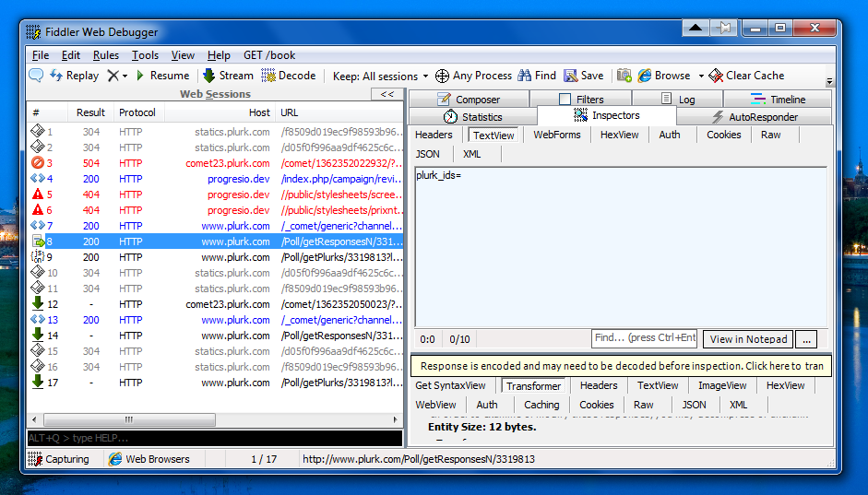Open the Rules menu
This screenshot has height=495, width=868.
tap(105, 55)
